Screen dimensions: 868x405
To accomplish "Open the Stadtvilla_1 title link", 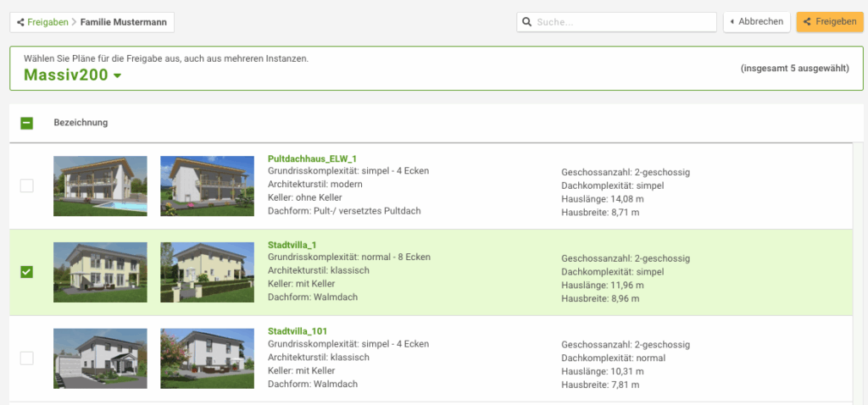I will pyautogui.click(x=292, y=245).
